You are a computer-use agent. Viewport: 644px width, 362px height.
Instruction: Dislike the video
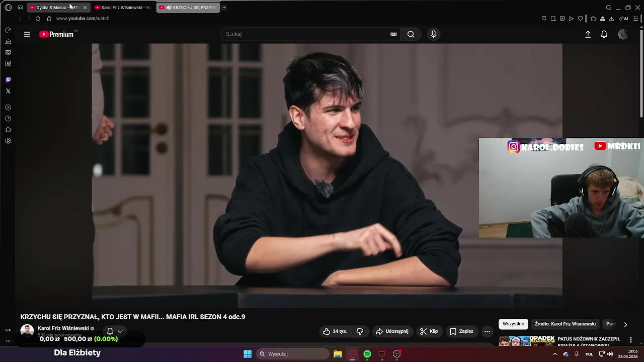point(360,331)
